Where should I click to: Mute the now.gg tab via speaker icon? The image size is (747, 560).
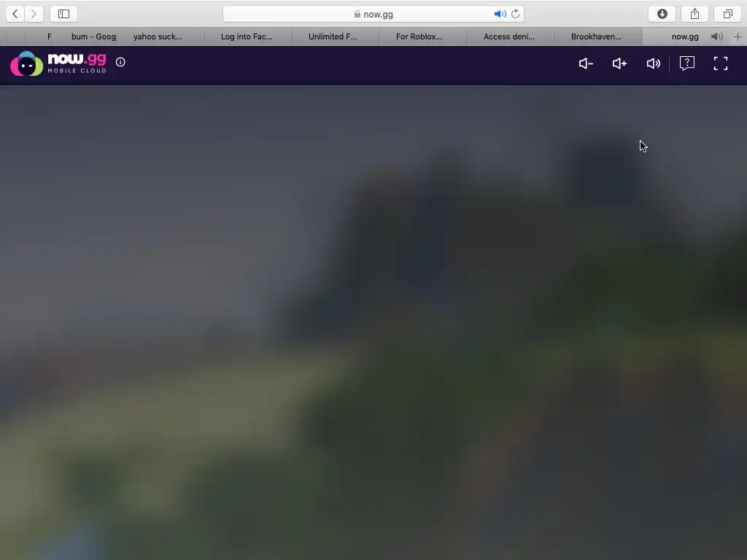717,36
